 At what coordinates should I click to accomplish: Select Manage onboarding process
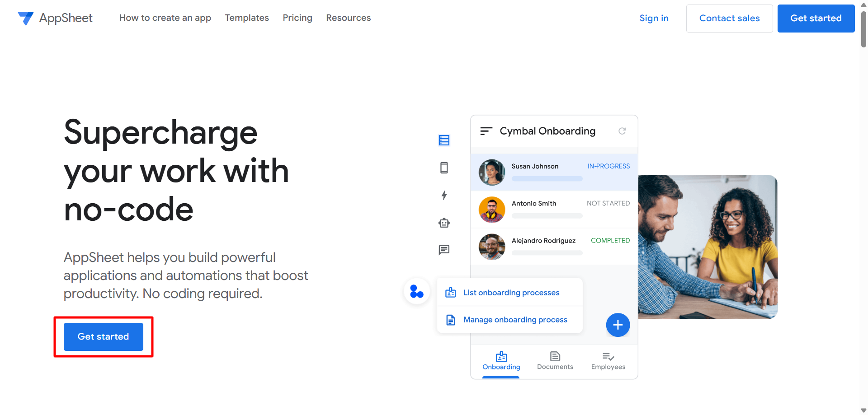[515, 320]
